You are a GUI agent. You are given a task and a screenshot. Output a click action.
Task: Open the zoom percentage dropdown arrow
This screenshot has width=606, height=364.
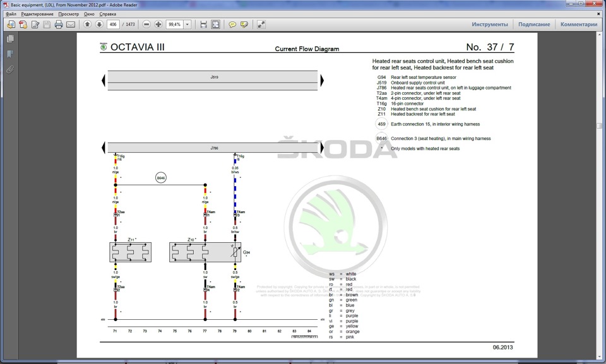click(187, 25)
